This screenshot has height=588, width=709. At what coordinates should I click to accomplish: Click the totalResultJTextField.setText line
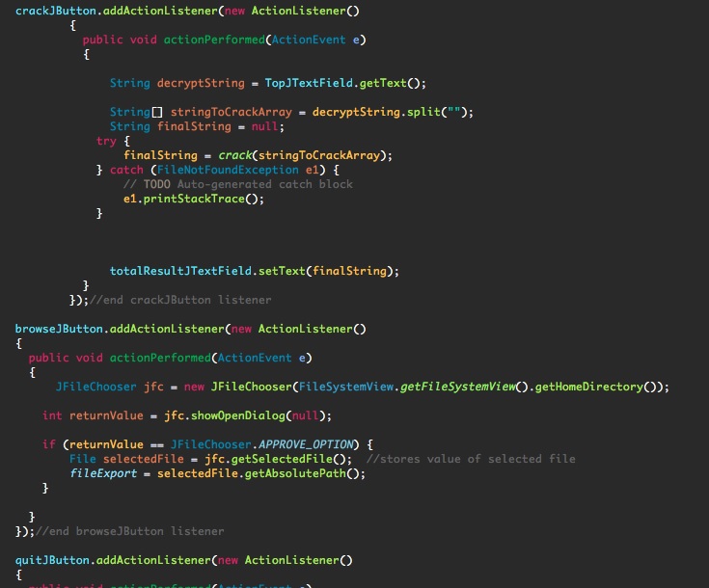point(254,271)
